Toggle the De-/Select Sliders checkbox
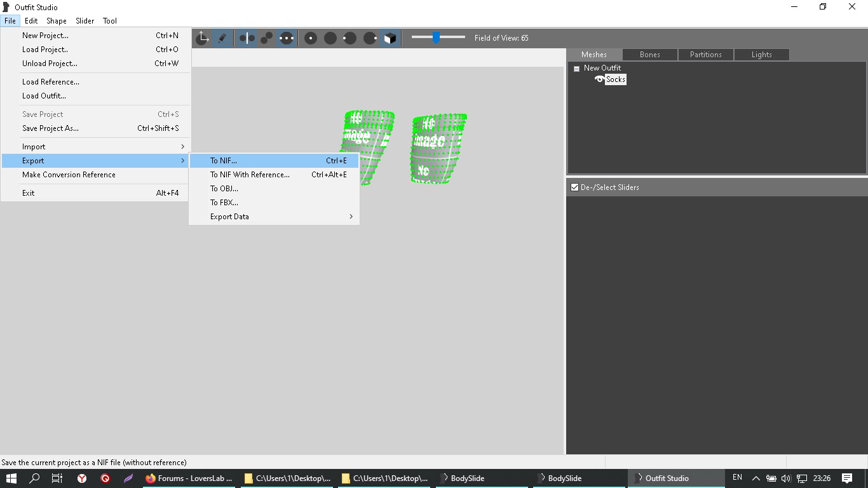This screenshot has width=868, height=488. click(574, 187)
